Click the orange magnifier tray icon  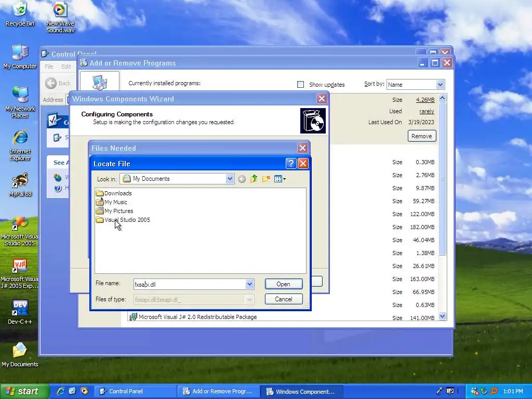(494, 391)
